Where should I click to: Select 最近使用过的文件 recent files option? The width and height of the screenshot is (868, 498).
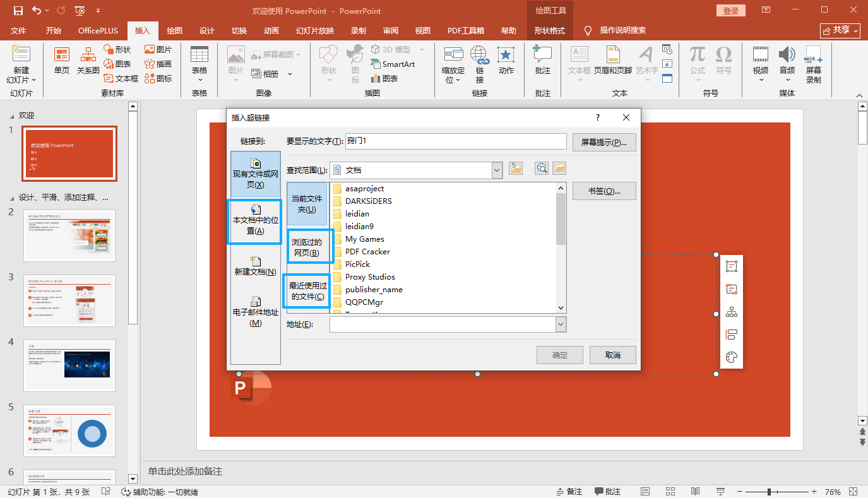point(307,291)
